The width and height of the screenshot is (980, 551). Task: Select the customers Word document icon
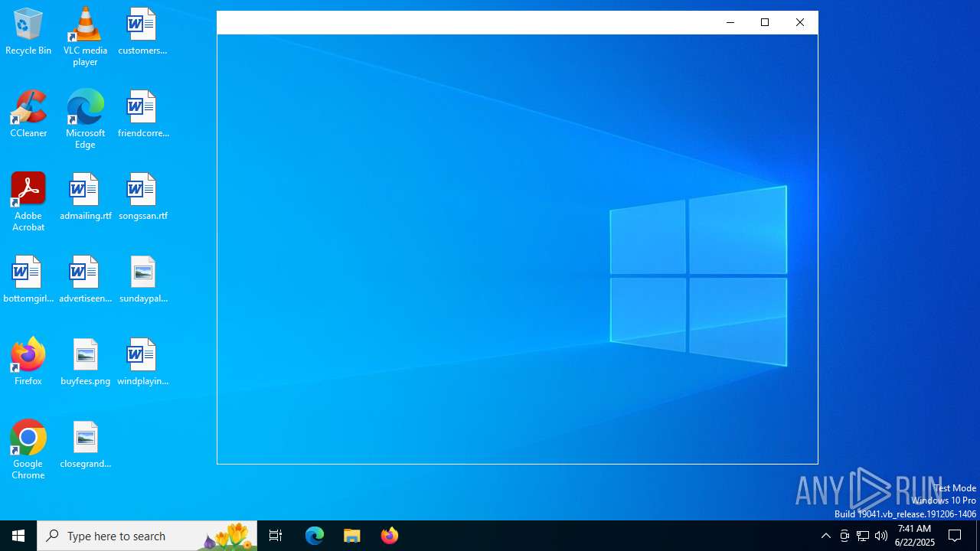142,32
